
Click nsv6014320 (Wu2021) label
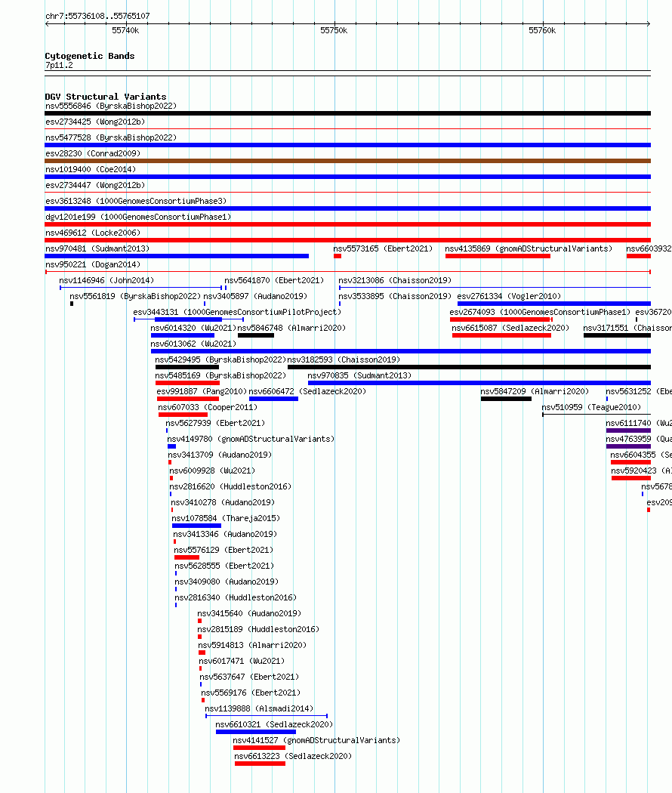[193, 328]
